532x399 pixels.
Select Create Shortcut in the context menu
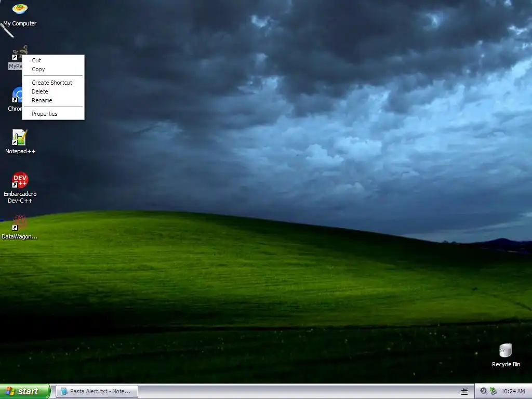54,83
